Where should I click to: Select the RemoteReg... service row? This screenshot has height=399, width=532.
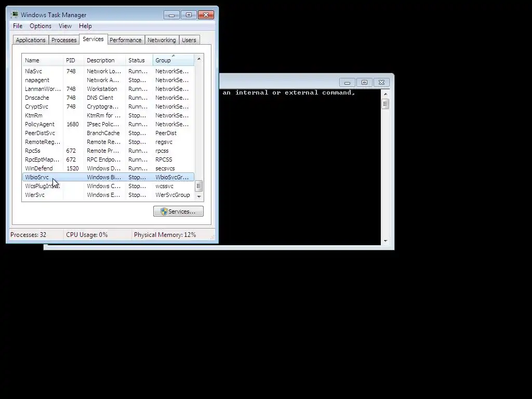[108, 142]
